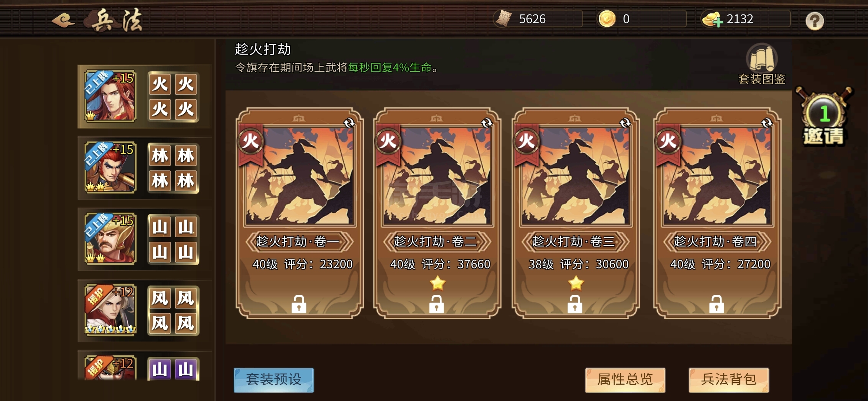Toggle the lock on 趁火打劫·卷三 card
The height and width of the screenshot is (401, 868).
tap(575, 304)
